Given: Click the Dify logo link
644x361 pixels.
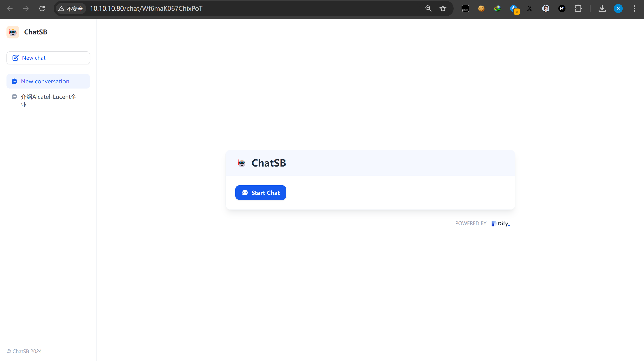Looking at the screenshot, I should pyautogui.click(x=500, y=223).
